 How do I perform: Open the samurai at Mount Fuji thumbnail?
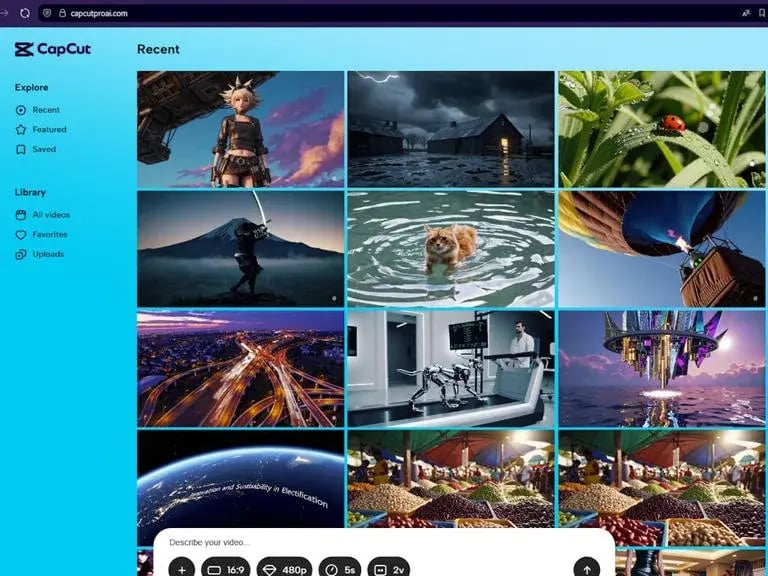(240, 249)
